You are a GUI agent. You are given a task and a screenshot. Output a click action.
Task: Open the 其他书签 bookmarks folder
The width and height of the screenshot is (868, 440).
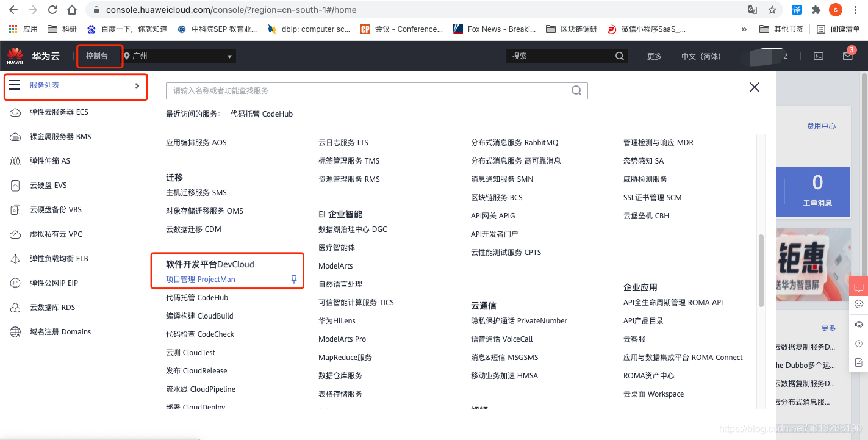(781, 29)
